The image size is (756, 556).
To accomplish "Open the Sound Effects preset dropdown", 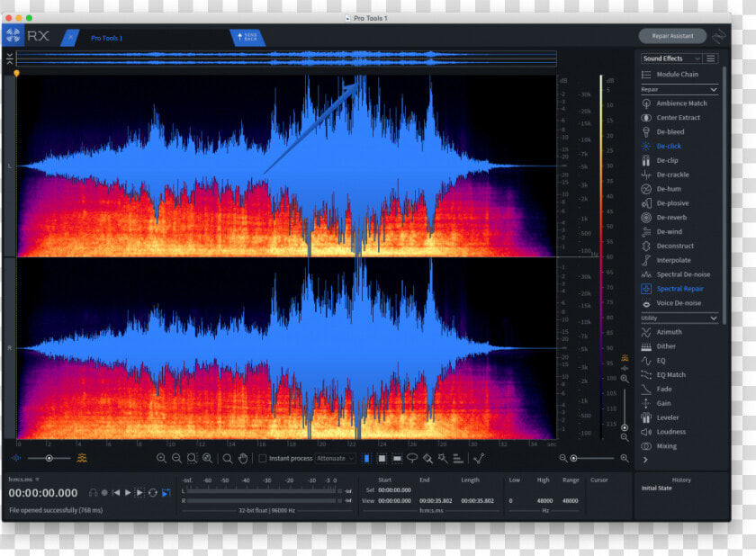I will pyautogui.click(x=671, y=58).
